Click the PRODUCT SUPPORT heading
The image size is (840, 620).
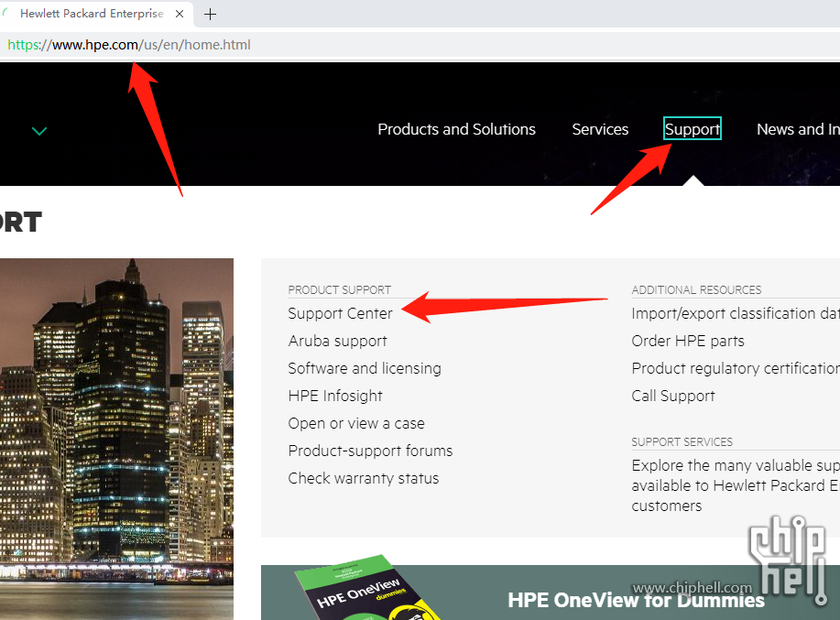click(340, 289)
